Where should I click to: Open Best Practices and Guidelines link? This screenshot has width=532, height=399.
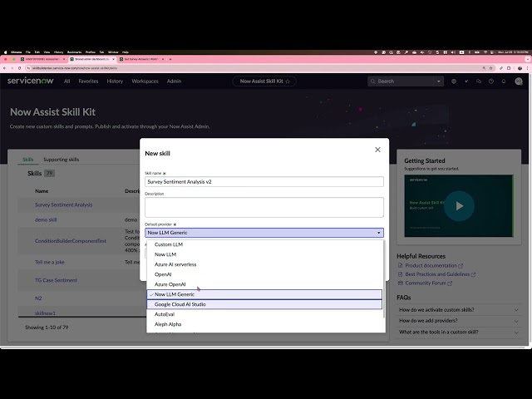click(x=437, y=274)
